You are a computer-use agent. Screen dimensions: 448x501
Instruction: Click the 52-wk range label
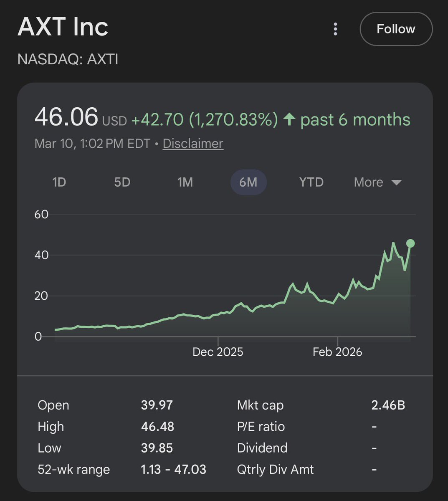[74, 469]
